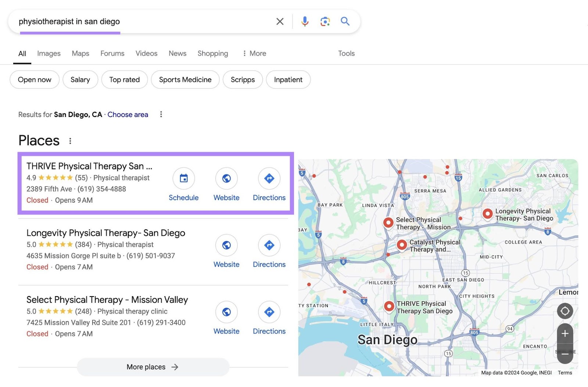Click the San Diego city label on map
Screen dimensions: 588x387
pos(387,340)
